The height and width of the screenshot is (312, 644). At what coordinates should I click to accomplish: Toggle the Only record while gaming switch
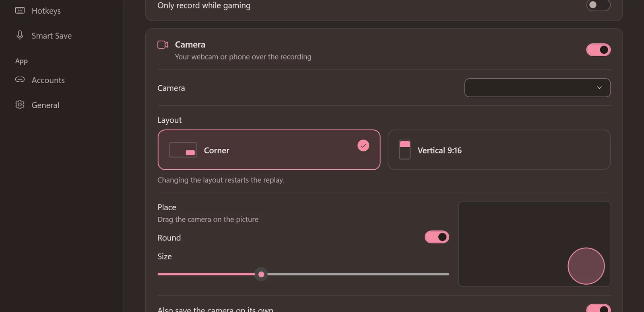[598, 5]
